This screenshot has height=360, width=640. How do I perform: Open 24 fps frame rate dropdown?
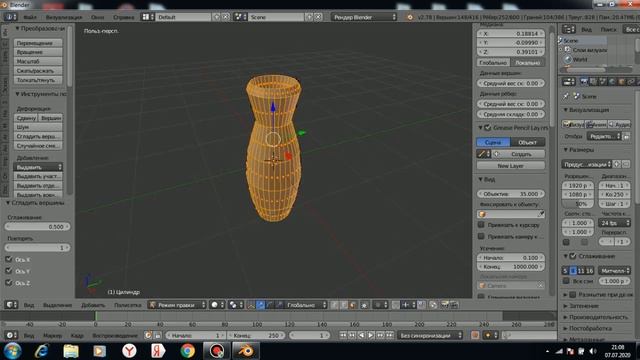click(x=615, y=223)
